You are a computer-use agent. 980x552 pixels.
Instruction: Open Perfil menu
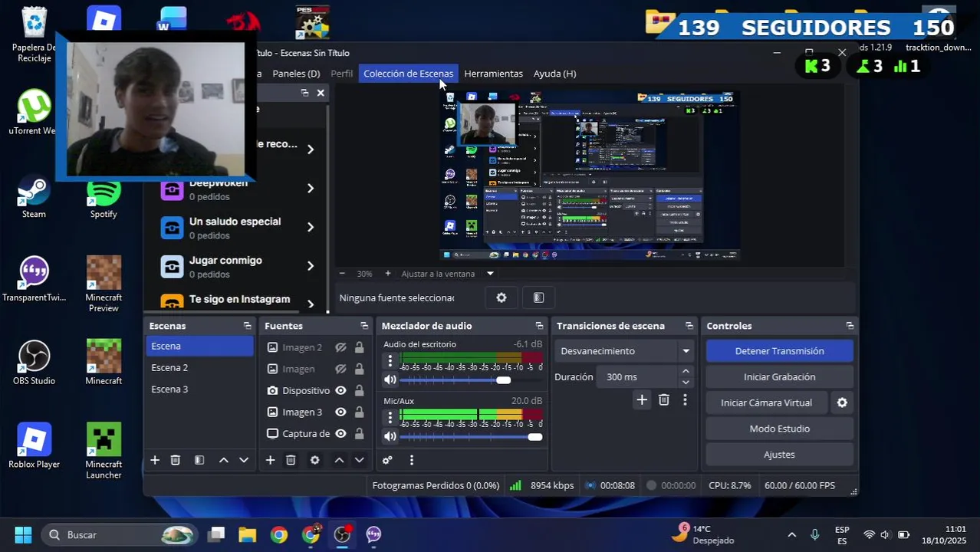click(341, 74)
